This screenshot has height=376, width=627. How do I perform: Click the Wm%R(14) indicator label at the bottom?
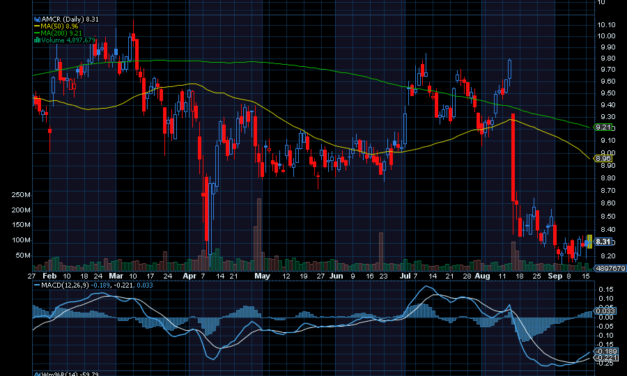coord(66,374)
